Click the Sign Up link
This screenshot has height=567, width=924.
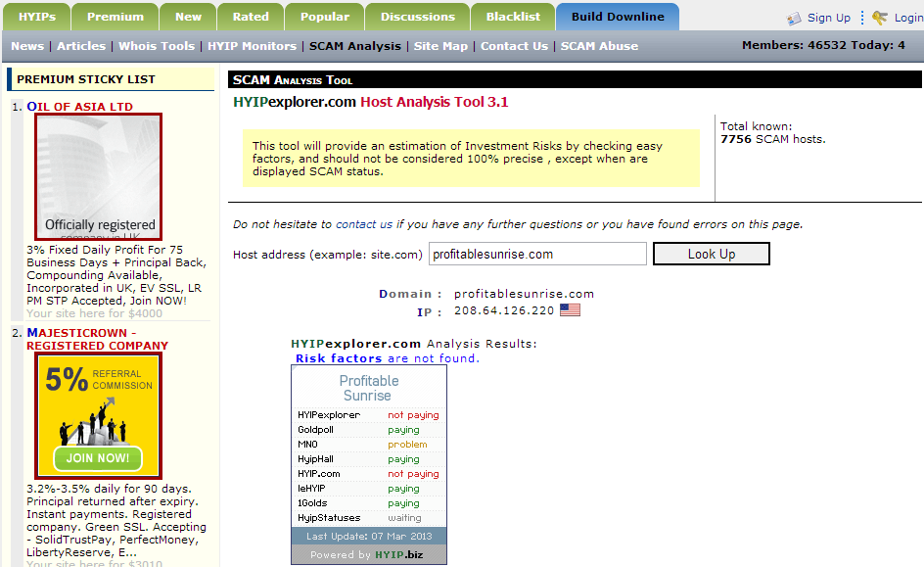pyautogui.click(x=828, y=18)
